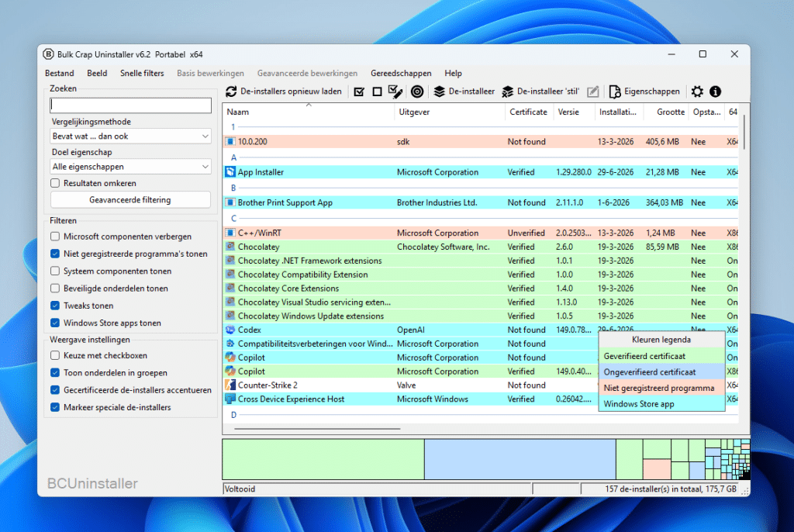Open the Vergelijkingsmethode dropdown
This screenshot has height=532, width=794.
(x=130, y=136)
